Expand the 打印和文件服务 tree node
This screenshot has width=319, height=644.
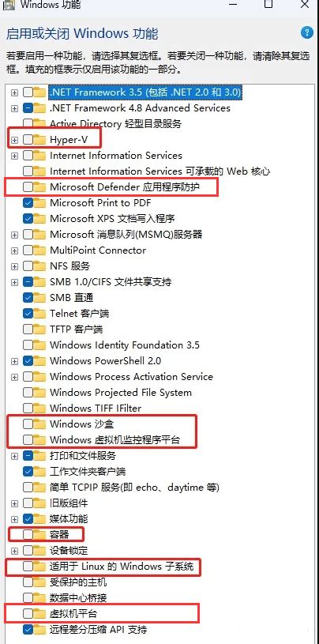[15, 456]
